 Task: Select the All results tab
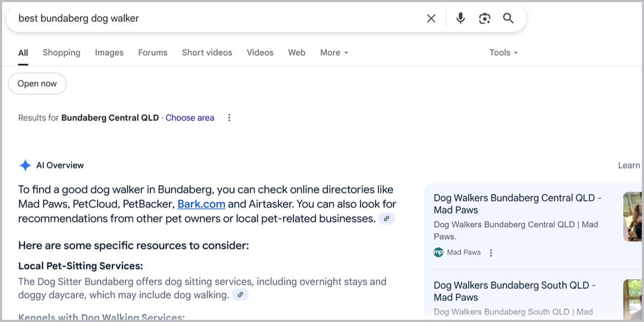click(23, 53)
